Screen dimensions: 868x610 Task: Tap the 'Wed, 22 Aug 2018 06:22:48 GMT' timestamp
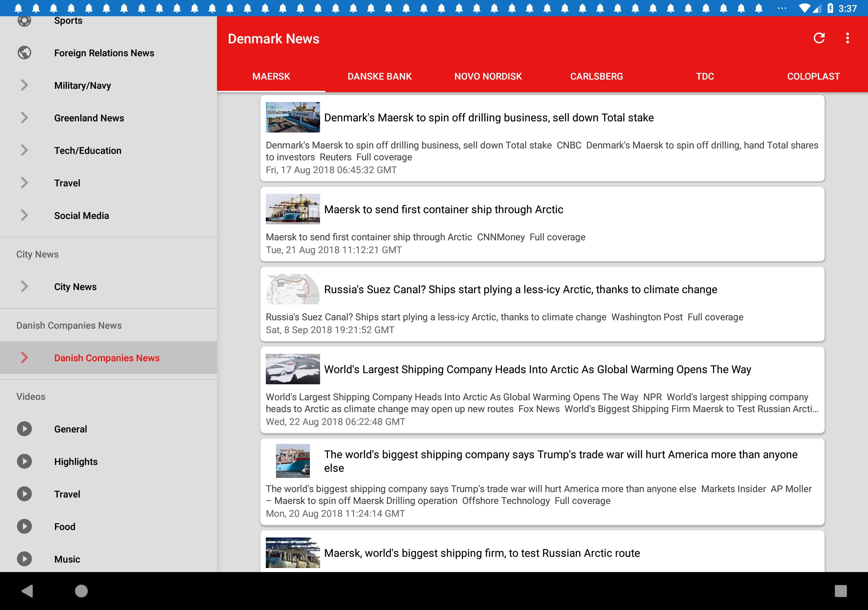(335, 421)
